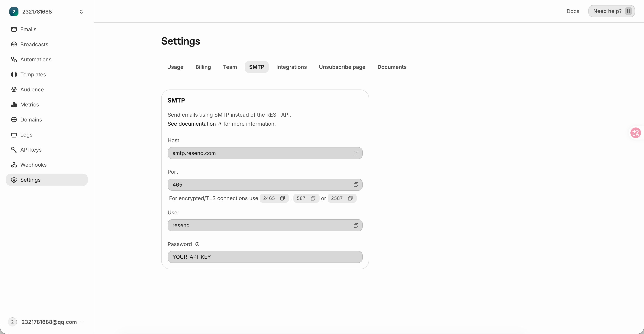Click the User field resend

coord(265,225)
